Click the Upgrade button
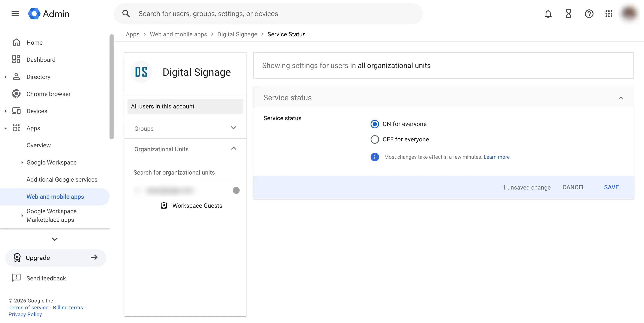Viewport: 644px width, 323px height. coord(55,258)
